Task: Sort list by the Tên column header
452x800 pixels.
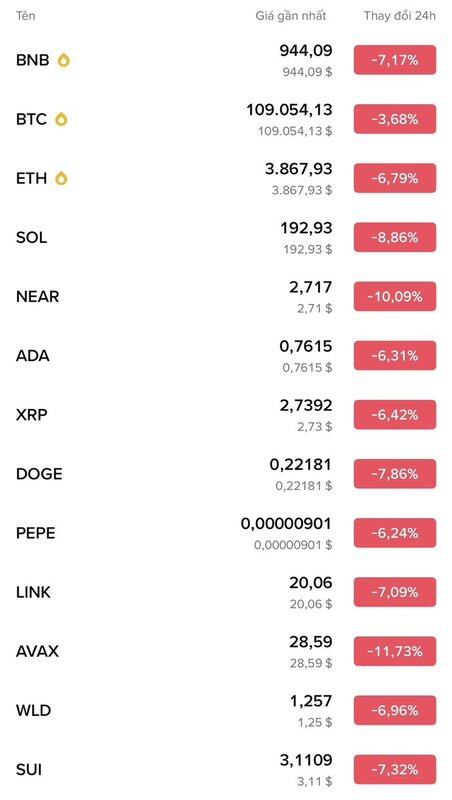Action: tap(26, 16)
